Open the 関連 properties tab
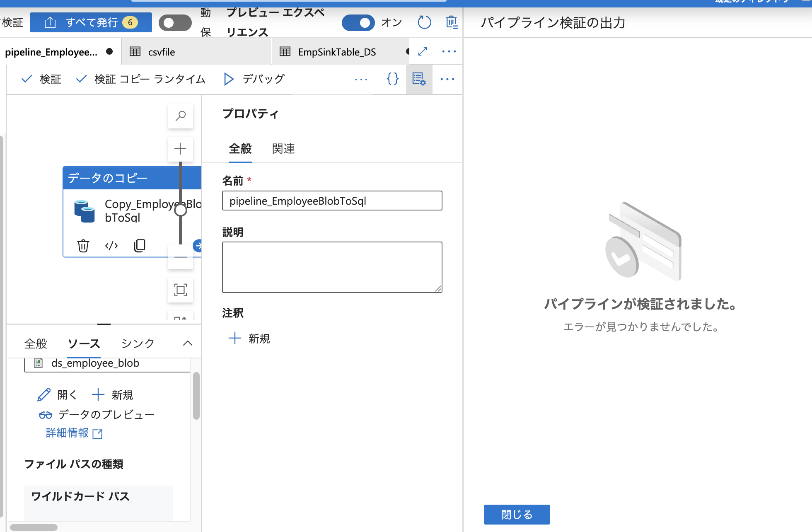812x532 pixels. pyautogui.click(x=283, y=149)
